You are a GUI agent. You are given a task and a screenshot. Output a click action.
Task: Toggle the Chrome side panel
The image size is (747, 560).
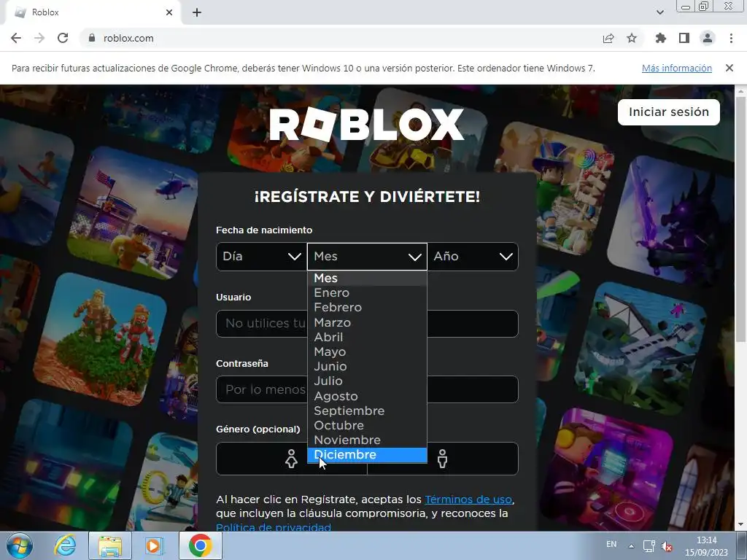684,38
